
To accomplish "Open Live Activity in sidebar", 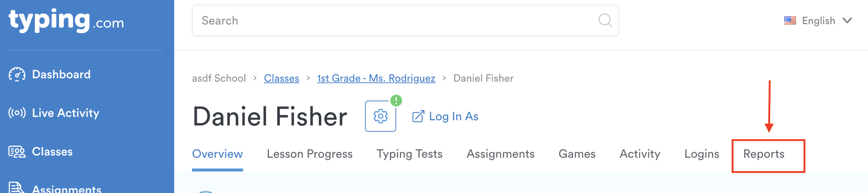I will [66, 113].
